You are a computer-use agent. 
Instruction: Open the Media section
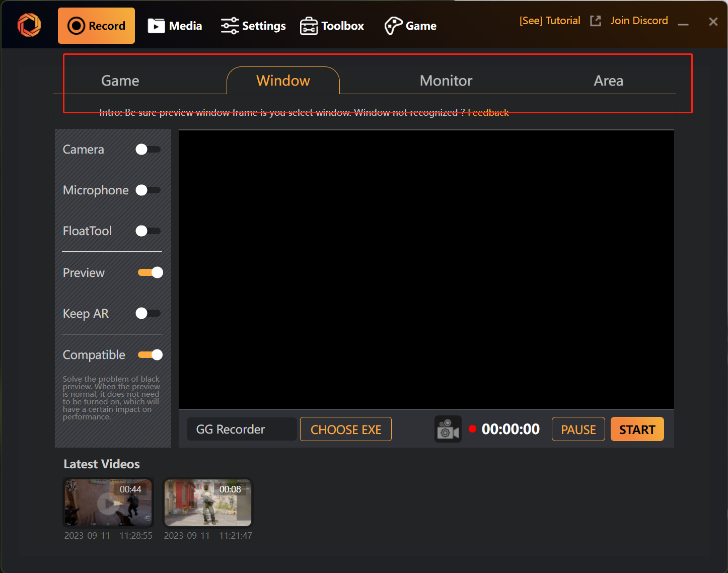tap(175, 26)
